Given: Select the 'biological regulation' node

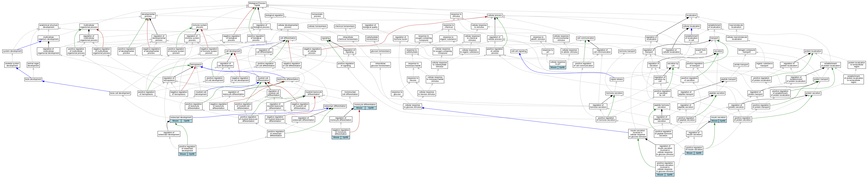Looking at the screenshot, I should click(x=274, y=15).
